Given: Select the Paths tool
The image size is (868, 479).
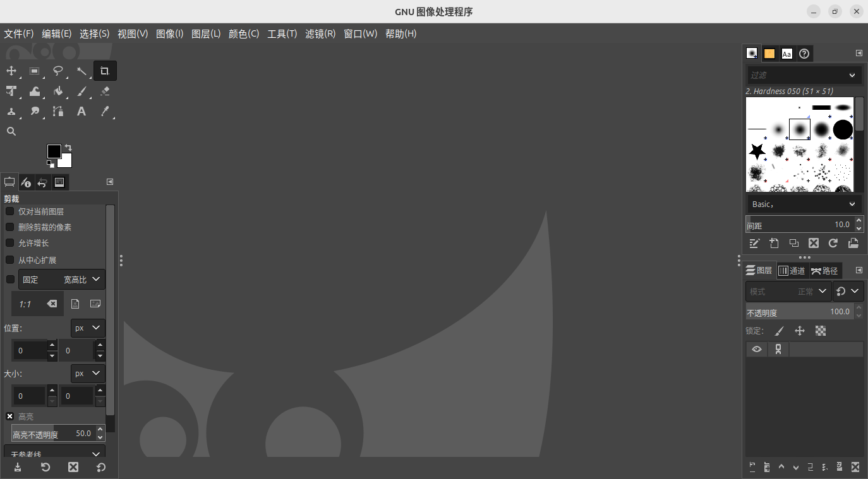Looking at the screenshot, I should [58, 112].
